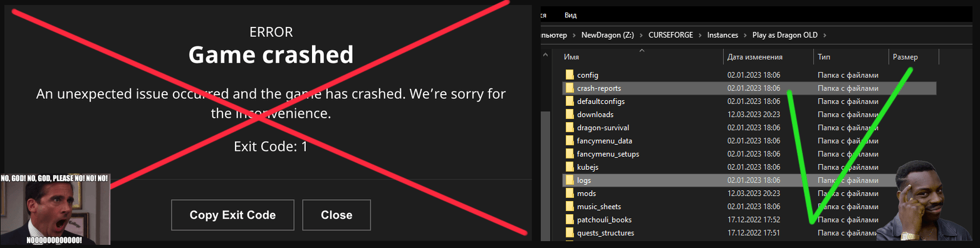
Task: Open the Вид menu
Action: pos(570,15)
